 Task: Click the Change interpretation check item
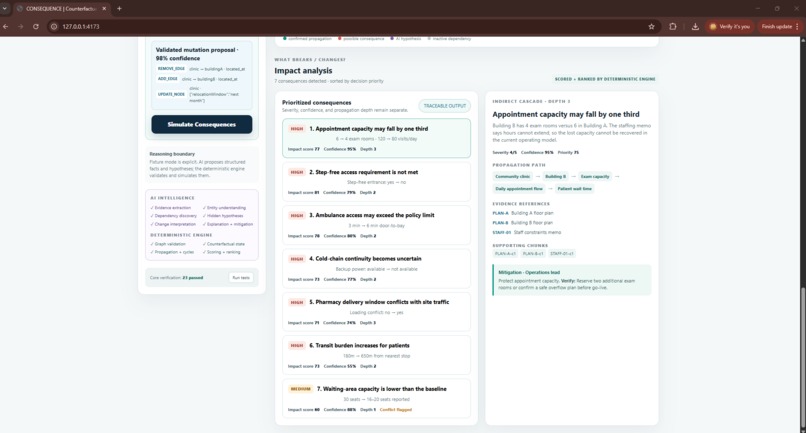pyautogui.click(x=173, y=224)
